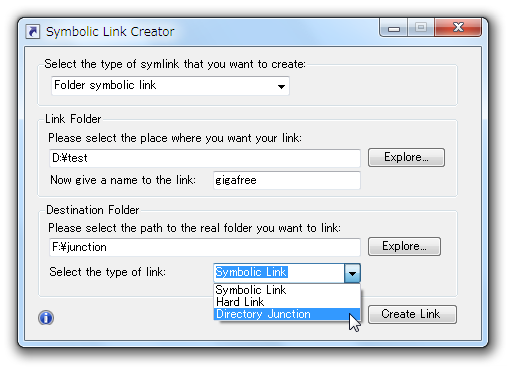Screen dimensions: 509x368
Task: Click the highlighted Symbolic Link combo text
Action: pos(251,272)
